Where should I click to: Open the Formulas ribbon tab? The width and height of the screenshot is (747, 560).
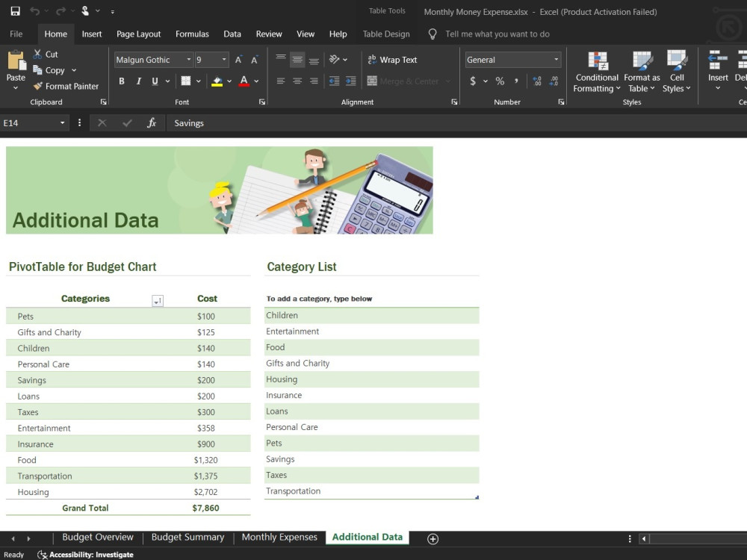[x=192, y=34]
